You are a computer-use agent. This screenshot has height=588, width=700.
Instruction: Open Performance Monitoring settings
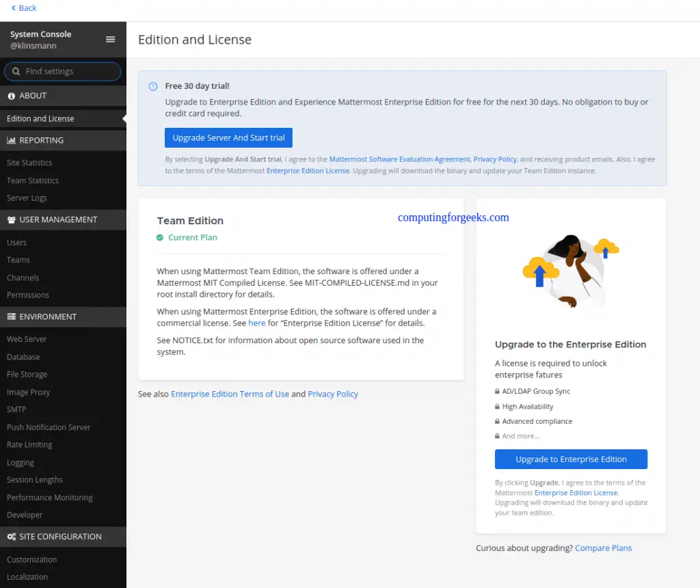click(49, 498)
